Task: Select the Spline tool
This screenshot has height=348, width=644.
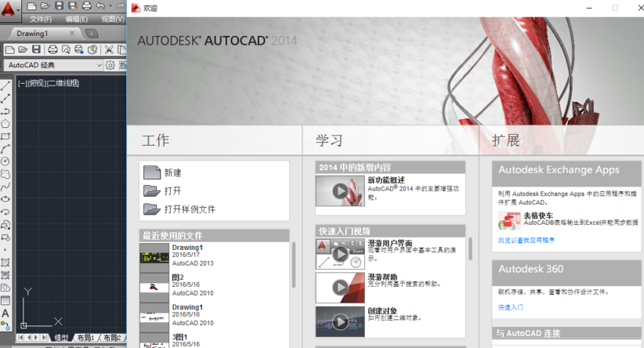Action: pos(5,187)
